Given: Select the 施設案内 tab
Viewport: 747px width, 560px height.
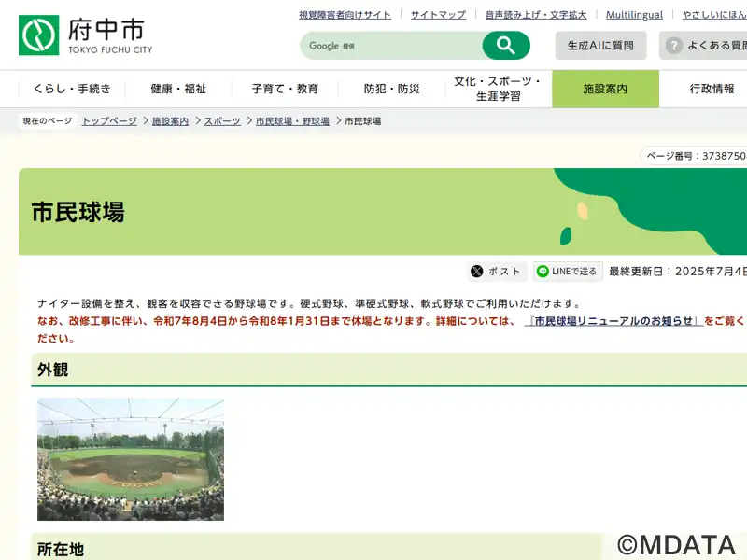Looking at the screenshot, I should (605, 89).
